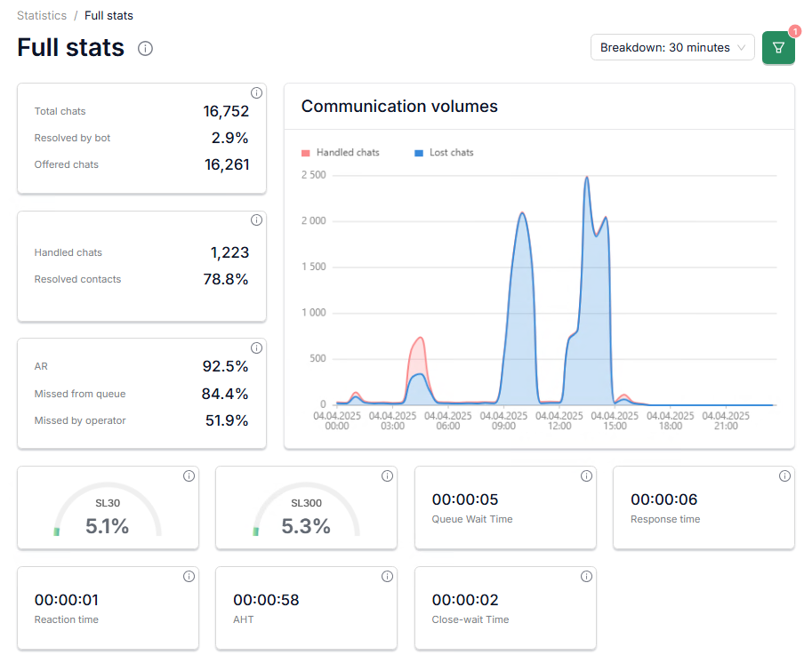Click the info icon beside Full stats title
Viewport: 812px width, 663px height.
[x=146, y=48]
